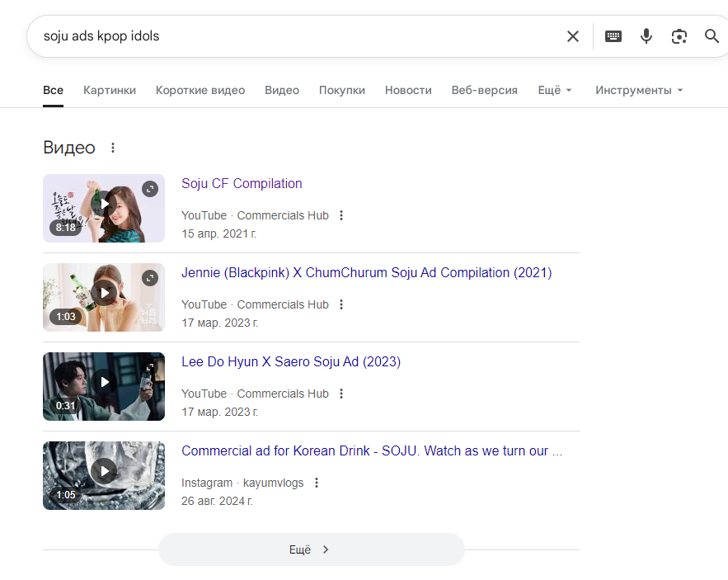Image resolution: width=728 pixels, height=580 pixels.
Task: Open the Ещё dropdown in tabs
Action: [x=554, y=90]
